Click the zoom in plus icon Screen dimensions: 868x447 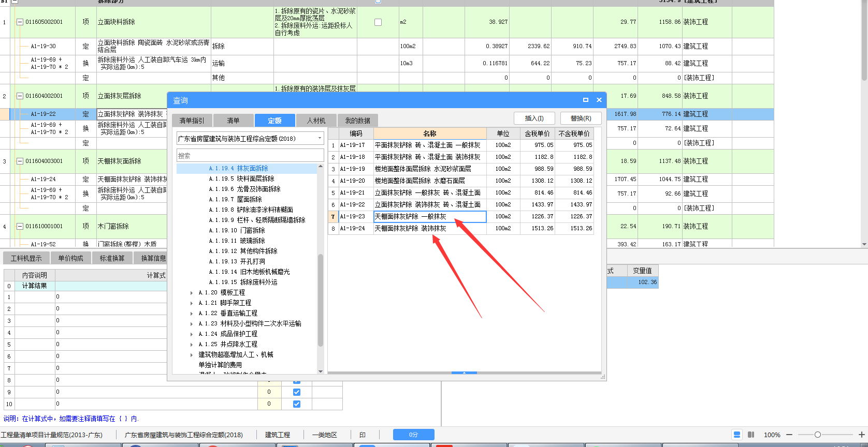862,435
